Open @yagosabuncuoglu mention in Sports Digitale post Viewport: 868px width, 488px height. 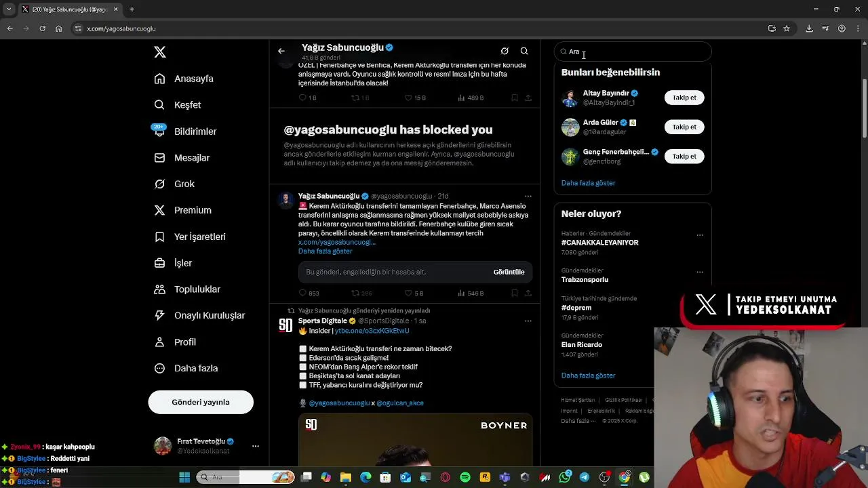click(x=339, y=403)
